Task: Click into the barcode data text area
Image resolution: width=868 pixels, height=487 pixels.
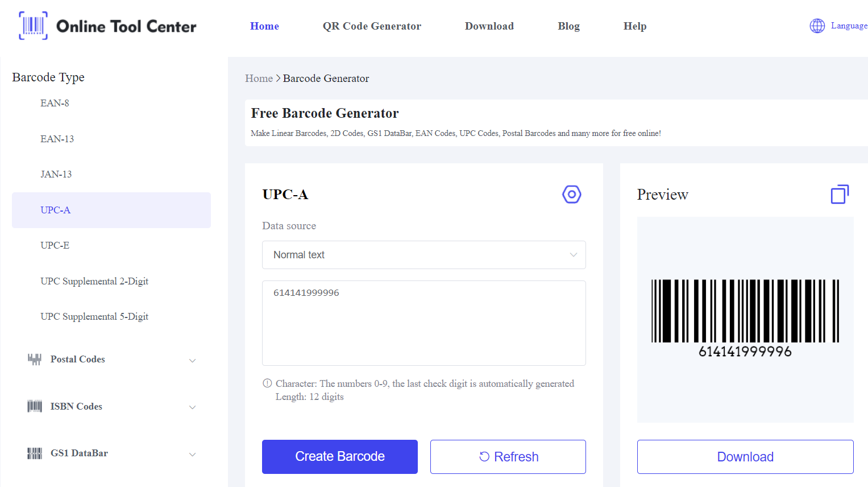Action: coord(424,323)
